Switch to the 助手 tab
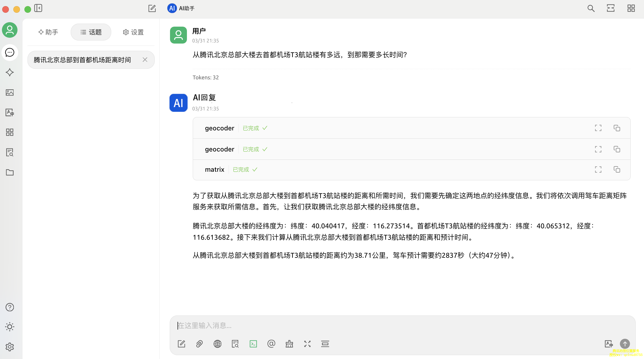Image resolution: width=644 pixels, height=359 pixels. pos(48,32)
